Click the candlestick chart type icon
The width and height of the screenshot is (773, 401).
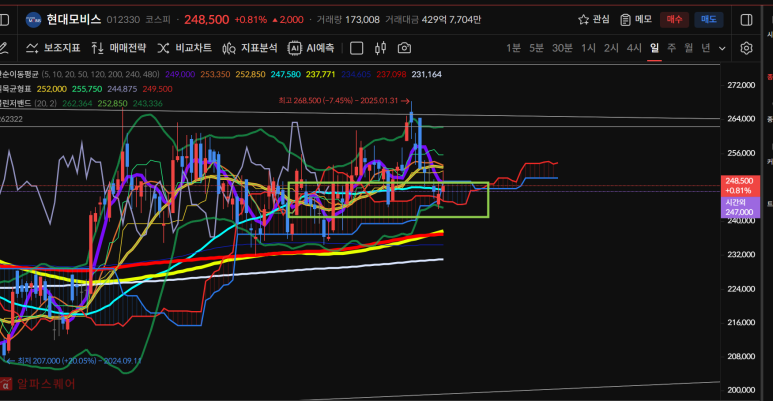380,48
